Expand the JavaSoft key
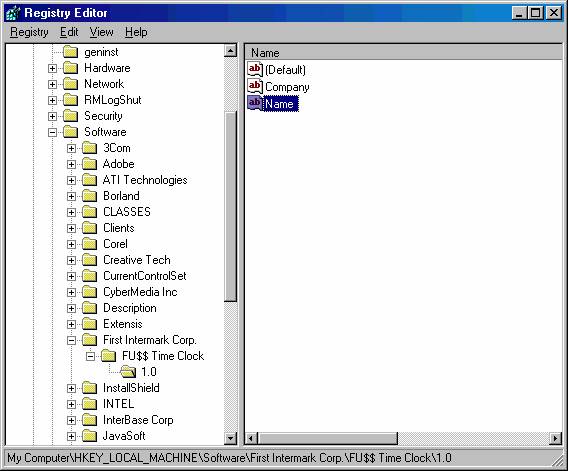The image size is (568, 471). click(x=71, y=436)
